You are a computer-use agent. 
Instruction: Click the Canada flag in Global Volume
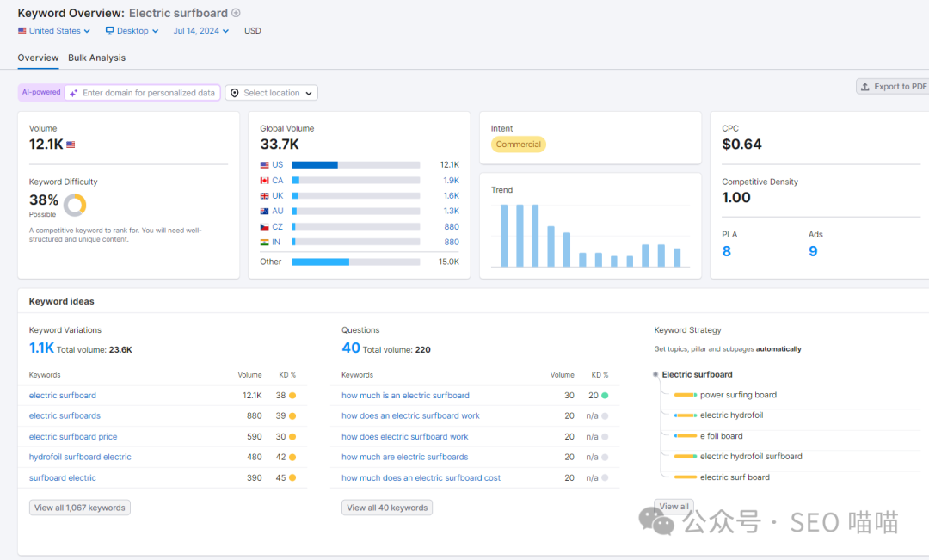click(x=265, y=181)
